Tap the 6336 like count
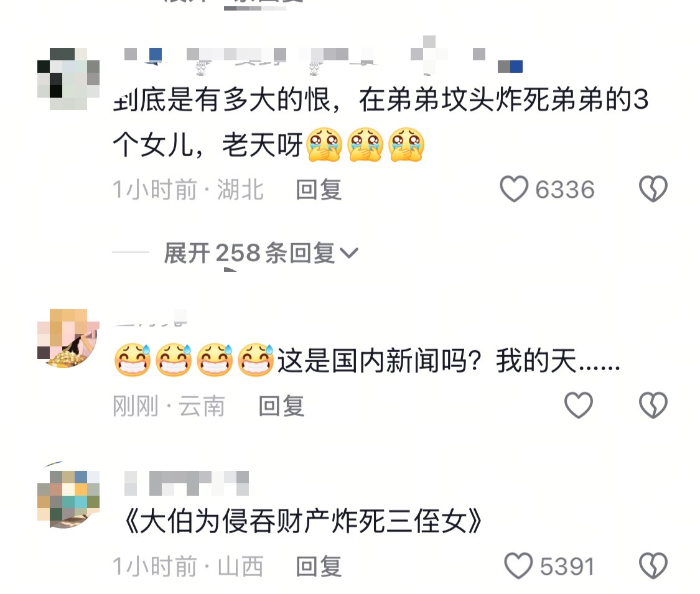 tap(565, 190)
